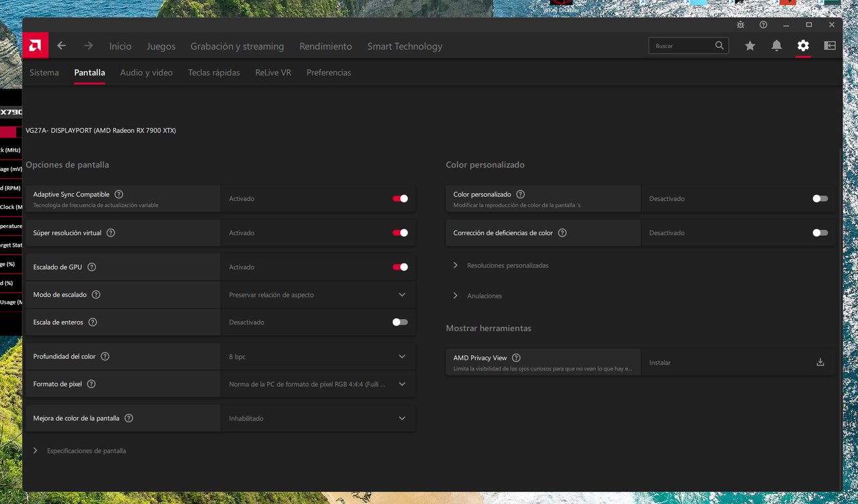Show help for Adaptive Sync Compatible
This screenshot has height=504, width=858.
click(119, 194)
